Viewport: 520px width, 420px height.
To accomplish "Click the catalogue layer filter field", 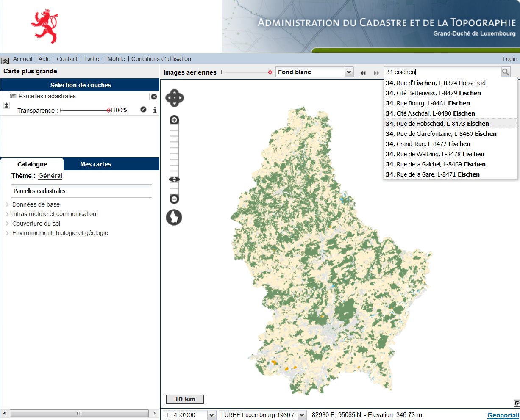I will click(81, 191).
